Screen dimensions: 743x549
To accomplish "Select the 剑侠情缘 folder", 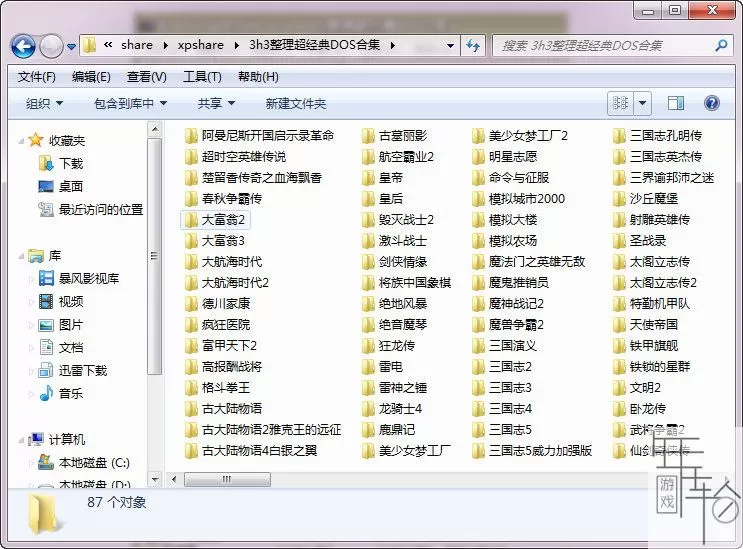I will click(x=394, y=261).
